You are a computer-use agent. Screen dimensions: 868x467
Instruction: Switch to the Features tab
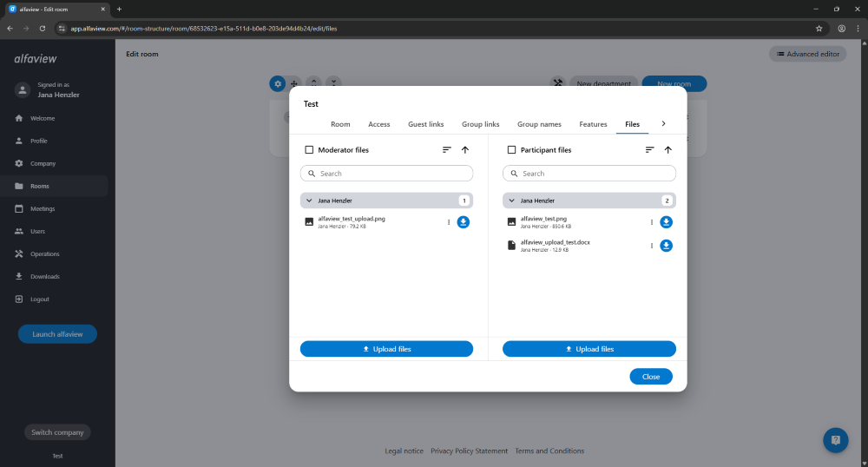click(x=593, y=124)
